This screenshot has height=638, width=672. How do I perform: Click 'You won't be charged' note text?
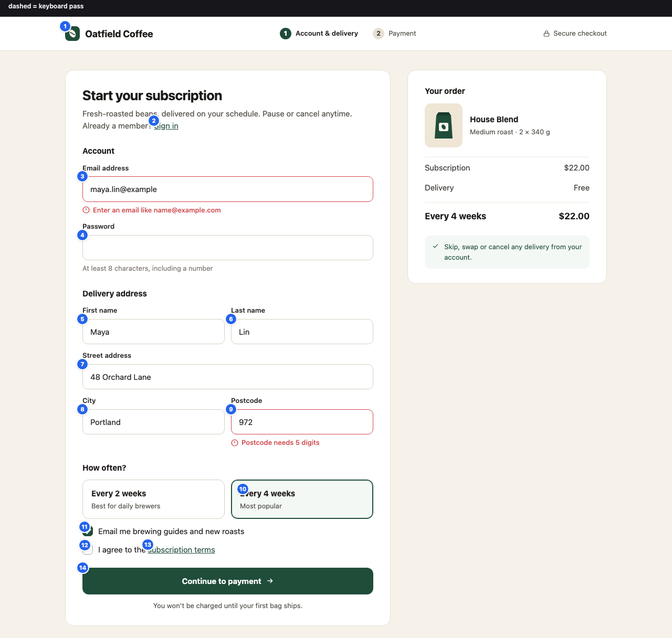(x=228, y=606)
